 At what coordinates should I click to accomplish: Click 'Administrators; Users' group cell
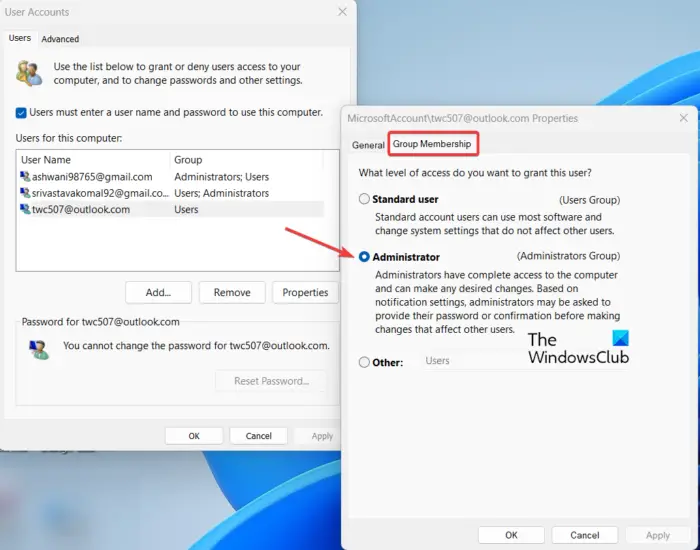(221, 177)
